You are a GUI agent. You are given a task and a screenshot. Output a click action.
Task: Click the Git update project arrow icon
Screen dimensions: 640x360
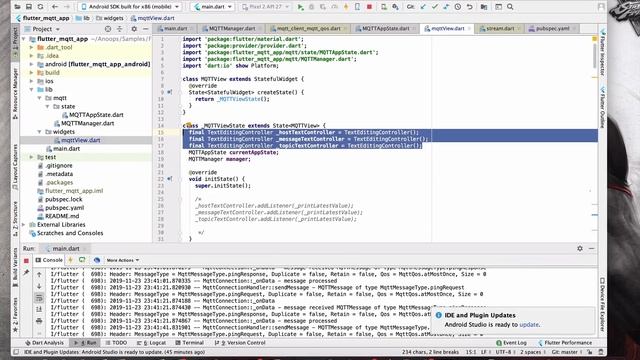[x=423, y=7]
